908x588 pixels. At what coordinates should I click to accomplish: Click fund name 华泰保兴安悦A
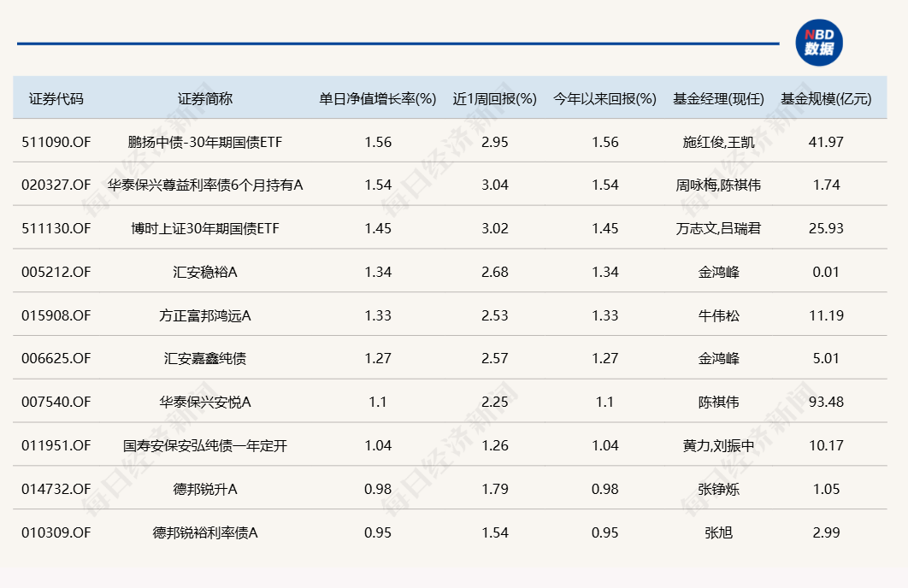pyautogui.click(x=205, y=402)
